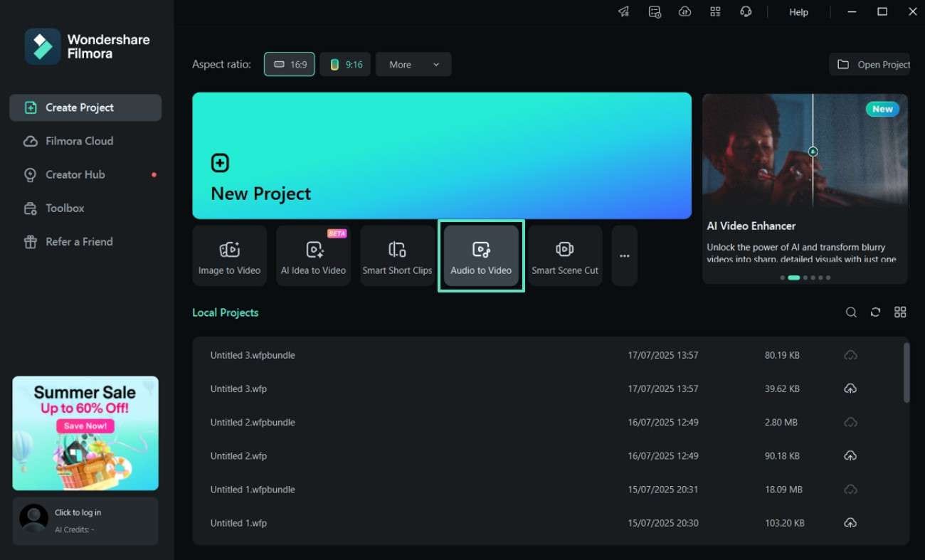Click cloud icon for Untitled 3.wfpbundle
The height and width of the screenshot is (560, 925).
(850, 355)
